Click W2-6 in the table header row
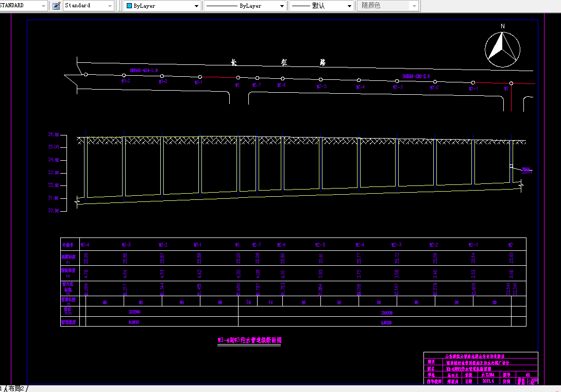The image size is (561, 392). point(282,245)
